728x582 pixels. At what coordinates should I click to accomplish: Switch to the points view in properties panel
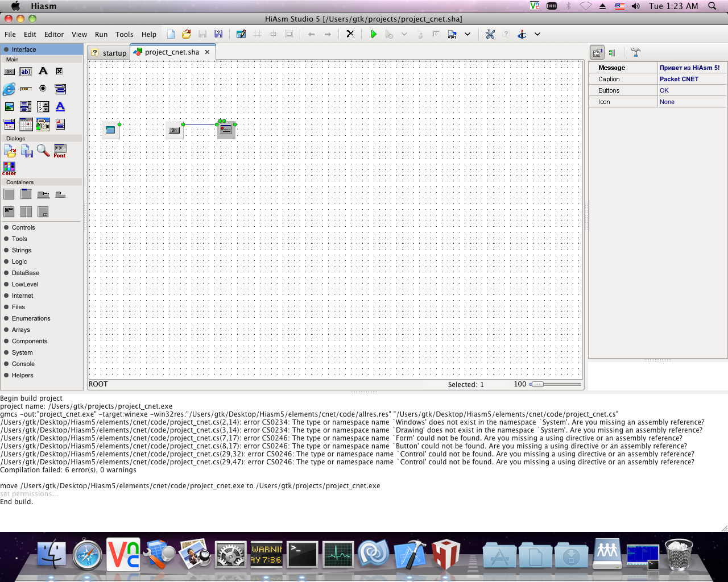pos(612,53)
